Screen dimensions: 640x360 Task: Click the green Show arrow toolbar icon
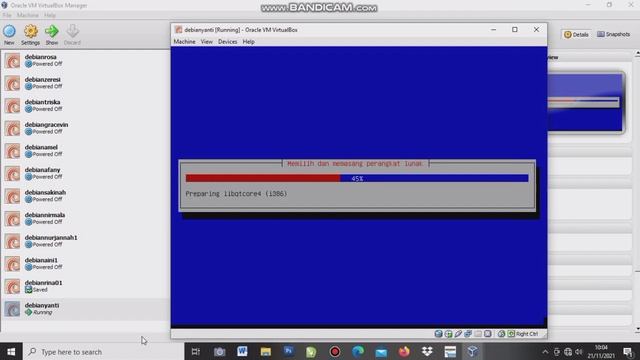point(52,35)
